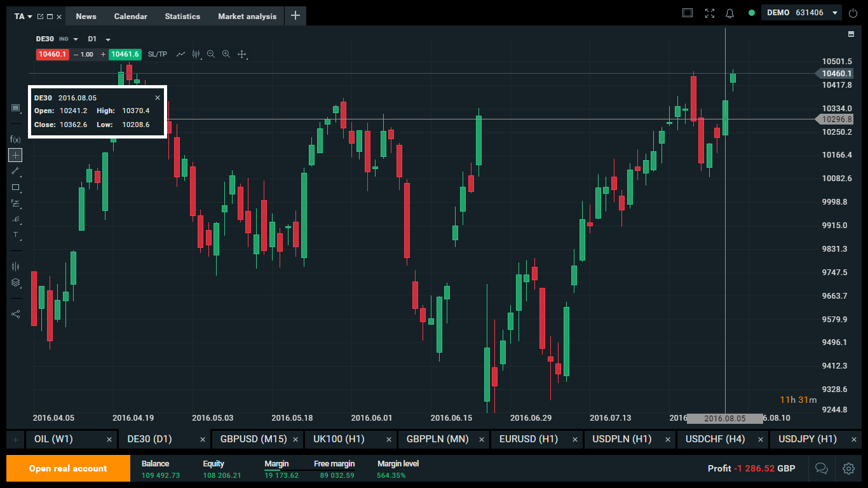
Task: Choose the rectangle shape tool
Action: click(15, 187)
